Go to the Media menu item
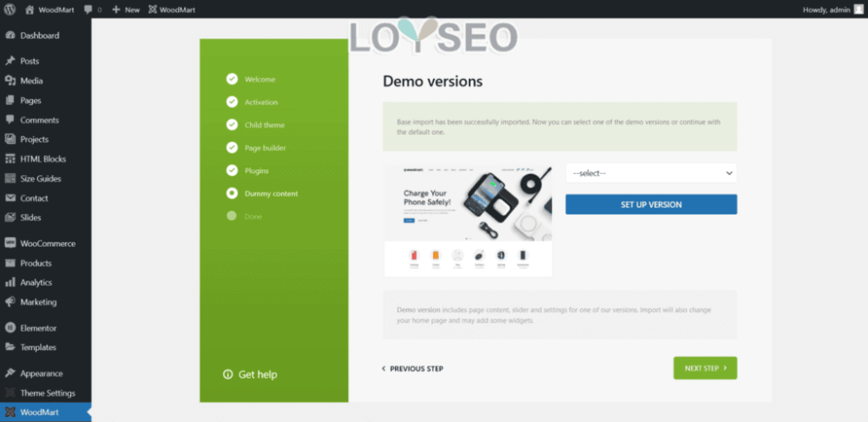 pos(45,81)
